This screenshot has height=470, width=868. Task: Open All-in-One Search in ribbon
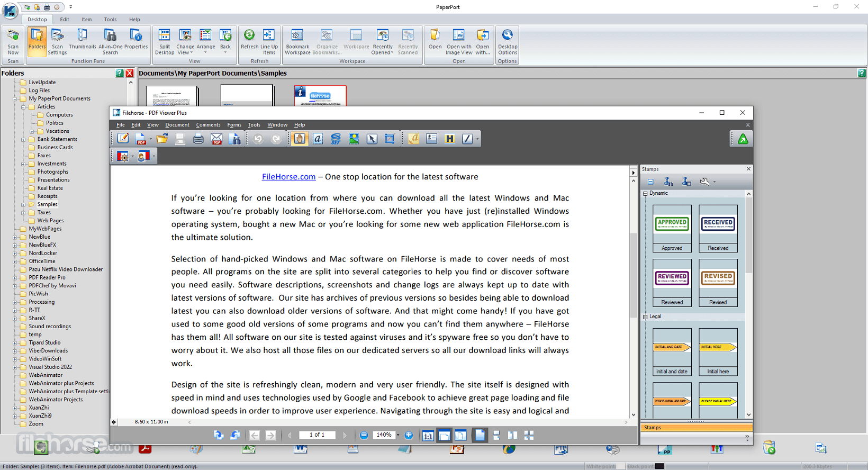click(x=110, y=41)
